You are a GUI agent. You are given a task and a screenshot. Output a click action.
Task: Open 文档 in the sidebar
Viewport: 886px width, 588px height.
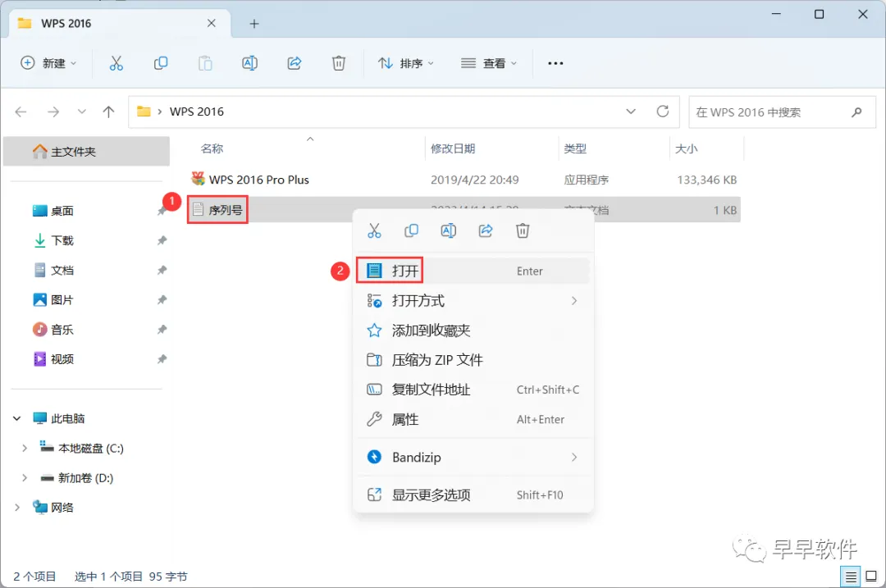tap(53, 270)
